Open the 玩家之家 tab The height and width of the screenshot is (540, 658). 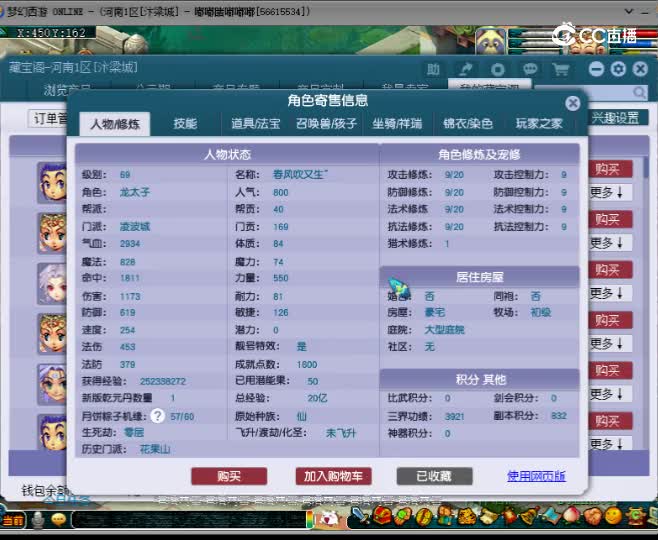click(x=539, y=123)
